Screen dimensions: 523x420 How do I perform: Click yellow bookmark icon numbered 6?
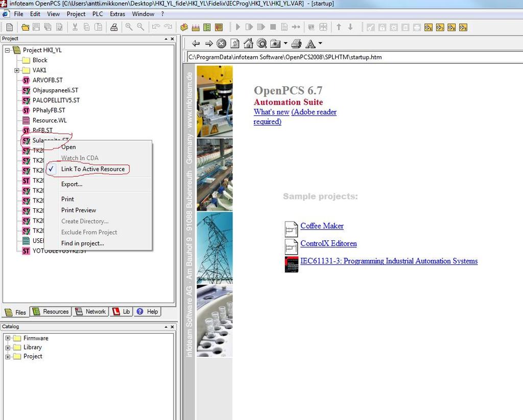pos(429,28)
